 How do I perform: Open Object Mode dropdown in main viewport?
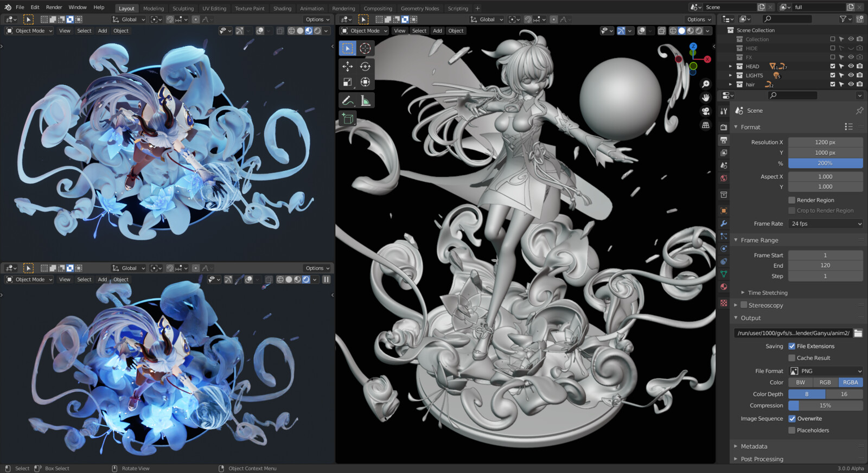pos(365,31)
